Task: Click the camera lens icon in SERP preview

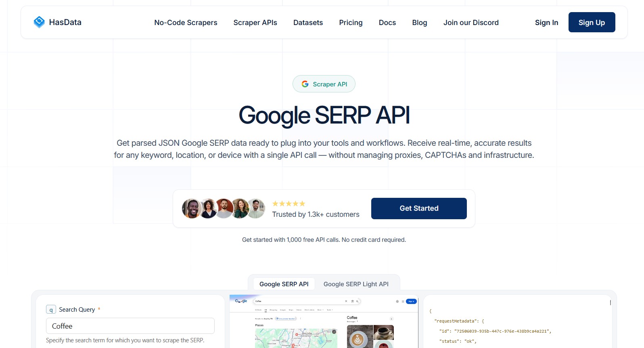Action: tap(352, 301)
